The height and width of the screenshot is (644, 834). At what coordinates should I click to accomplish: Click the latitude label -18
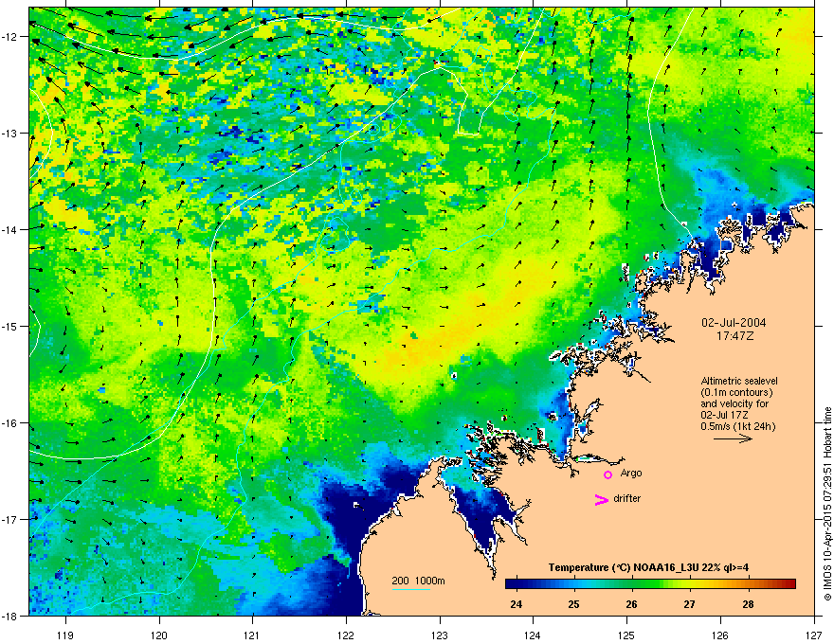click(x=10, y=616)
